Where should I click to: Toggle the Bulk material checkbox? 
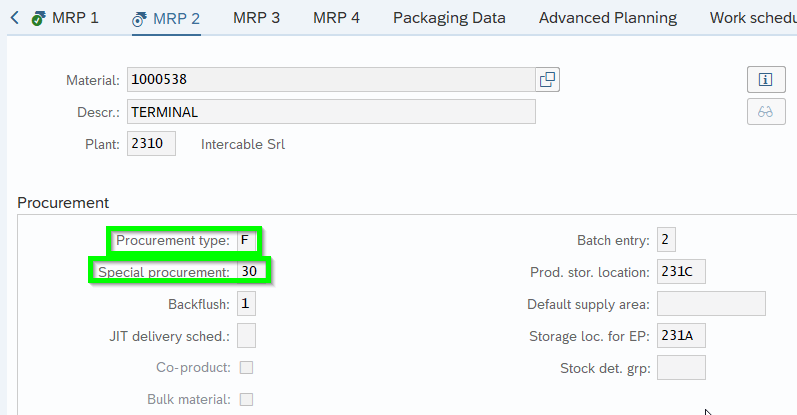[246, 400]
